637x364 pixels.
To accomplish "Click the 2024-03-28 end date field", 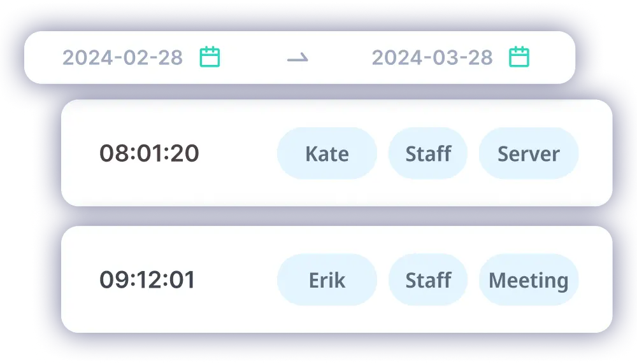I will coord(432,58).
